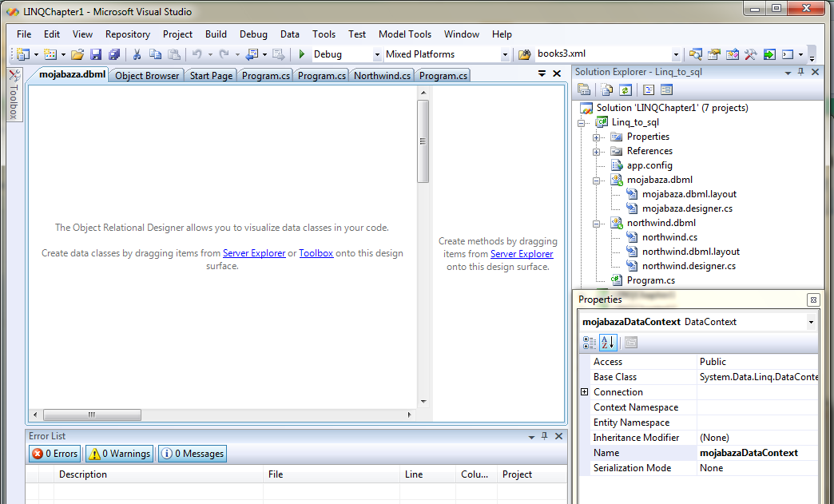The height and width of the screenshot is (504, 834).
Task: Open the Model Tools menu
Action: [405, 34]
